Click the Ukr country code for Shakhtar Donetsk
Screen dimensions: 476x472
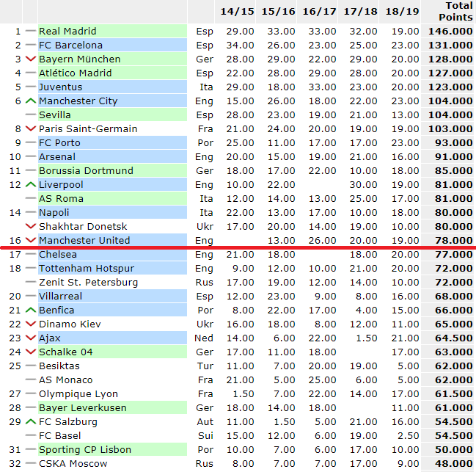(x=205, y=226)
